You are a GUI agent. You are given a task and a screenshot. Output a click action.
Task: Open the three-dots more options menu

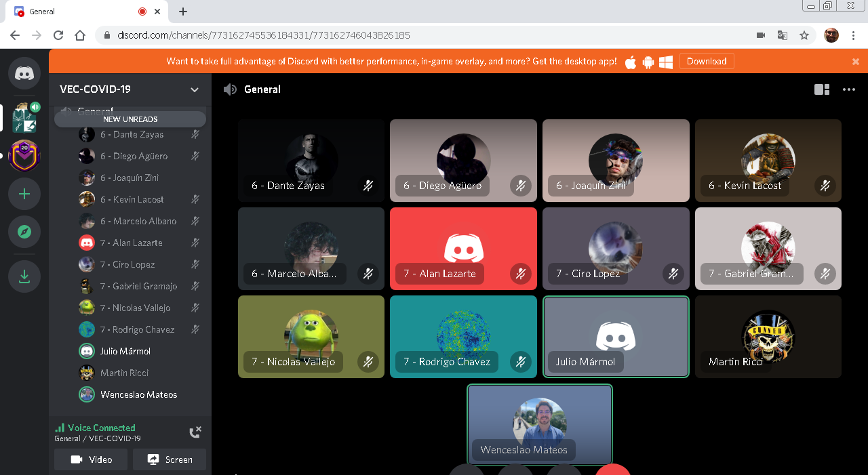click(x=849, y=89)
